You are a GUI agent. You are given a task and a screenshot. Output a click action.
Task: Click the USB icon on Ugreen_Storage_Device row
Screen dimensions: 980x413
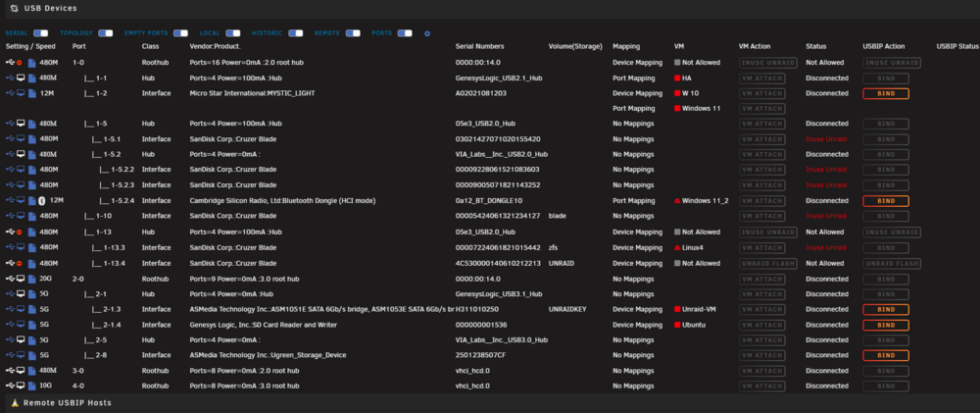[x=10, y=355]
